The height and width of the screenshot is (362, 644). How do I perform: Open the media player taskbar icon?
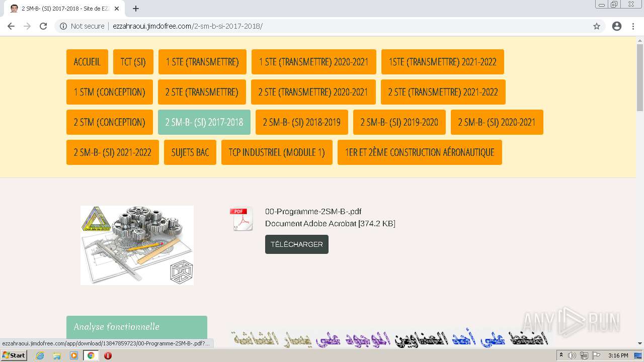click(74, 355)
